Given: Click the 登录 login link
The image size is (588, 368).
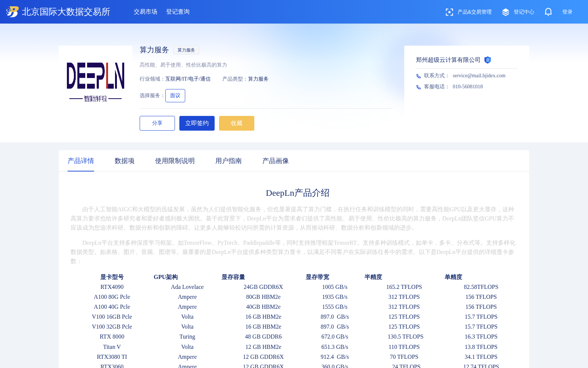Looking at the screenshot, I should 567,12.
